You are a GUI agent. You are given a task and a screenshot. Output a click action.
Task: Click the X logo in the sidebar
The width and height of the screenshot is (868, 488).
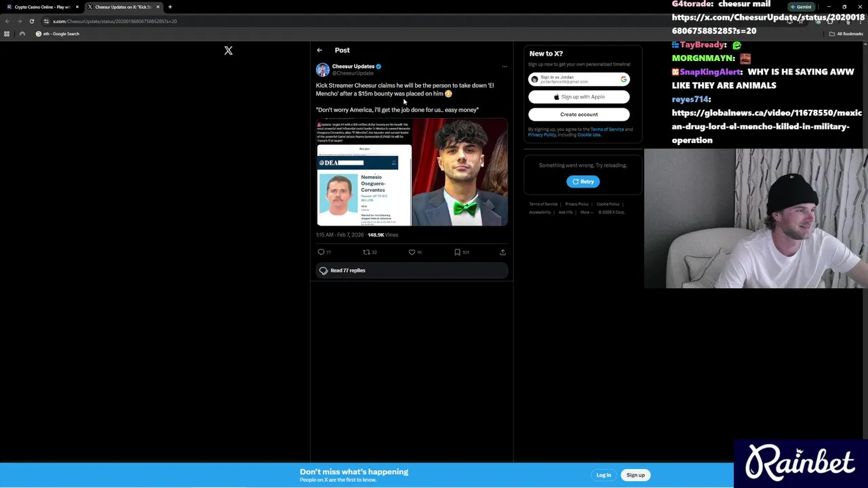pyautogui.click(x=229, y=50)
